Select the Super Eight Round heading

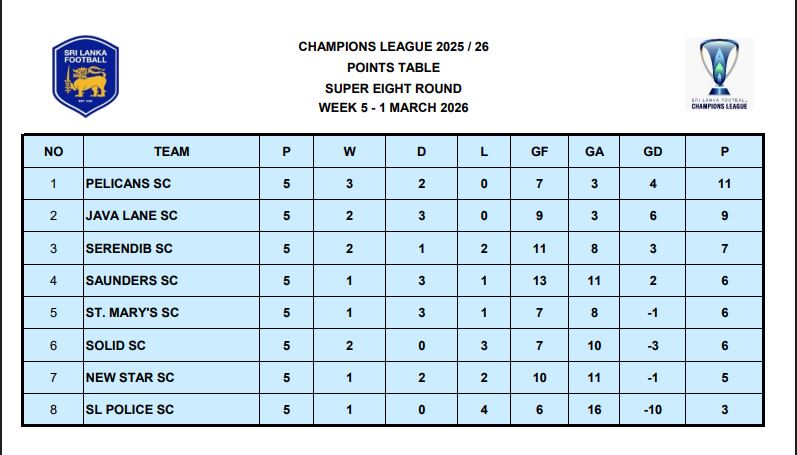(393, 88)
